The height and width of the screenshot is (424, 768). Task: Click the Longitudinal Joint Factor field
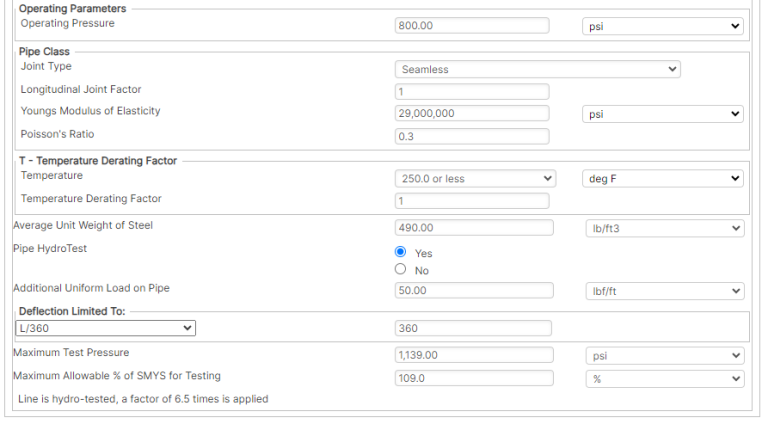tap(472, 91)
